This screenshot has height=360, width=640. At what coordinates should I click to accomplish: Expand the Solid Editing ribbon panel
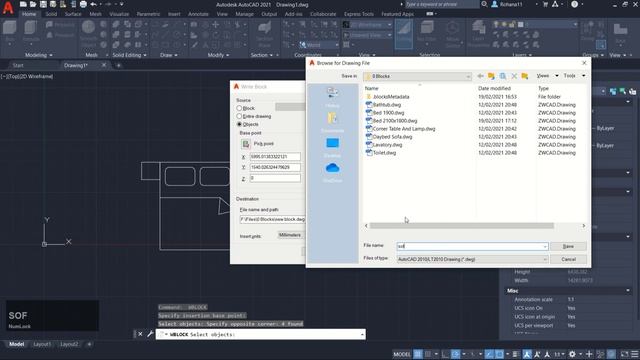pyautogui.click(x=129, y=55)
